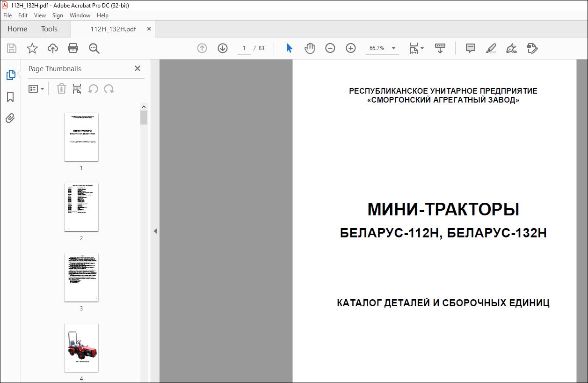Click the Save file icon
This screenshot has width=588, height=383.
tap(12, 48)
